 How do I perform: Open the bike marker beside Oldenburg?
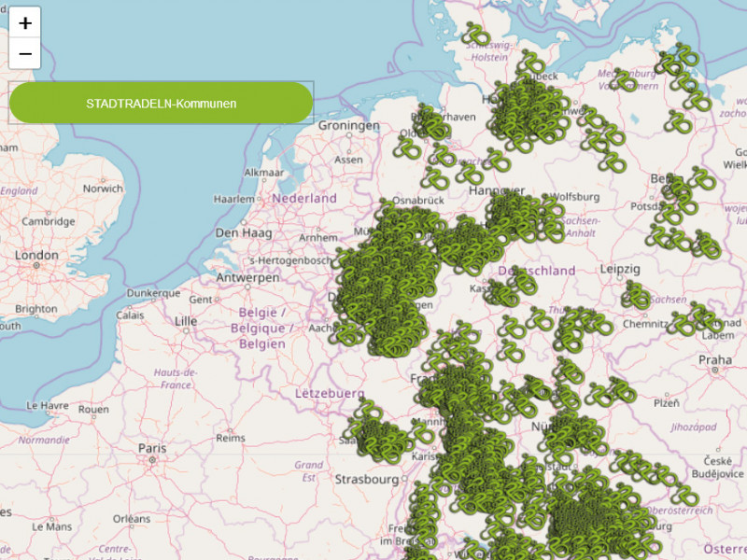[x=410, y=147]
